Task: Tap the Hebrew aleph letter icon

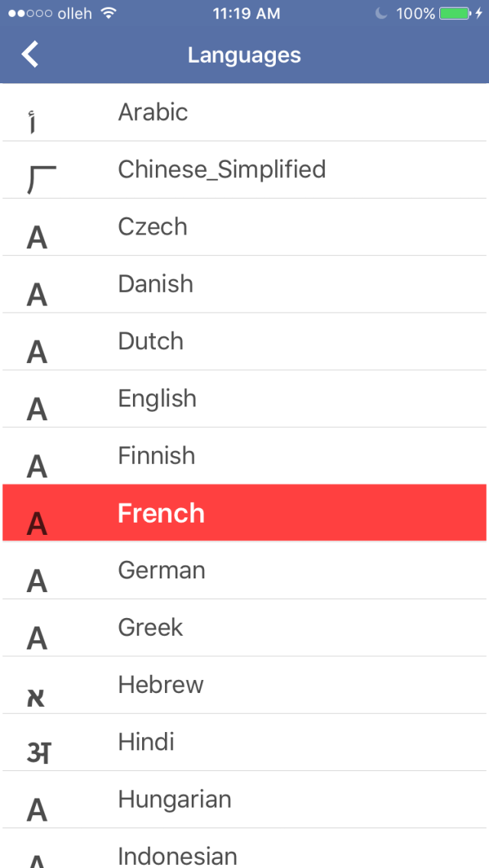Action: [x=36, y=696]
